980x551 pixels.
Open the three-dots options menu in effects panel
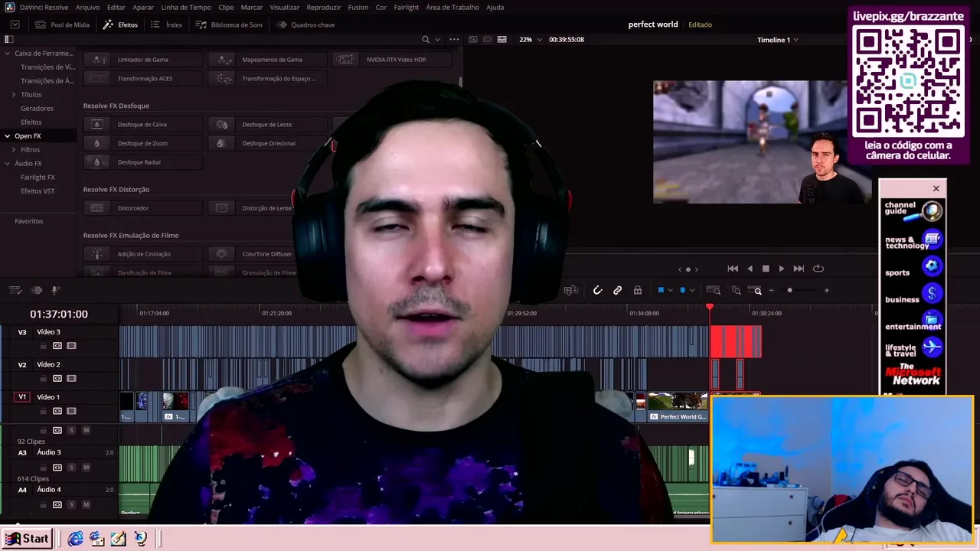(454, 39)
